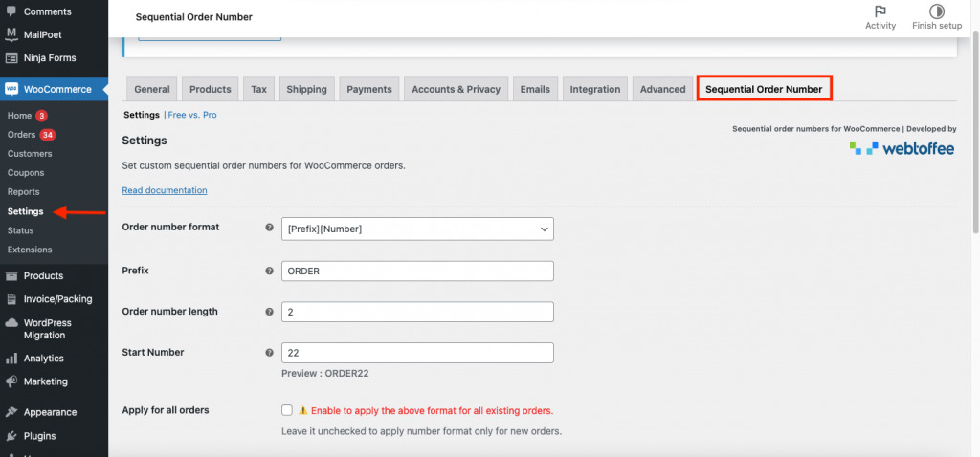This screenshot has width=980, height=457.
Task: Click the Order number length field
Action: (x=417, y=312)
